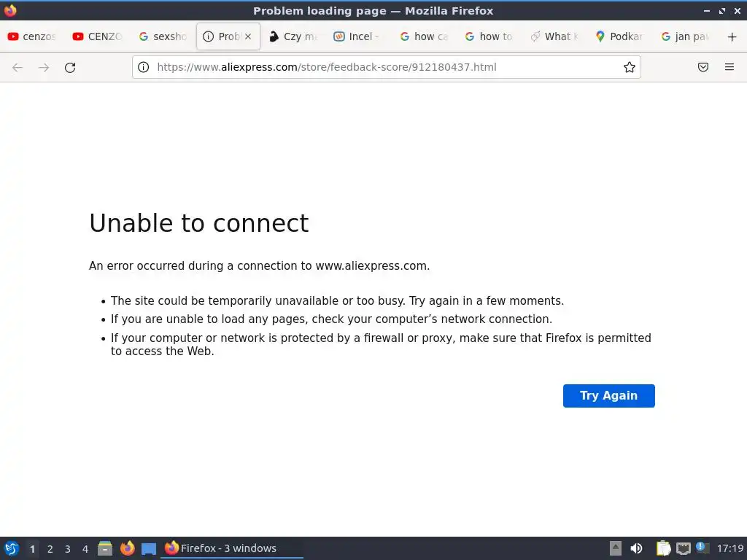Switch to the 'how ca' Google tab
747x560 pixels.
pos(424,36)
